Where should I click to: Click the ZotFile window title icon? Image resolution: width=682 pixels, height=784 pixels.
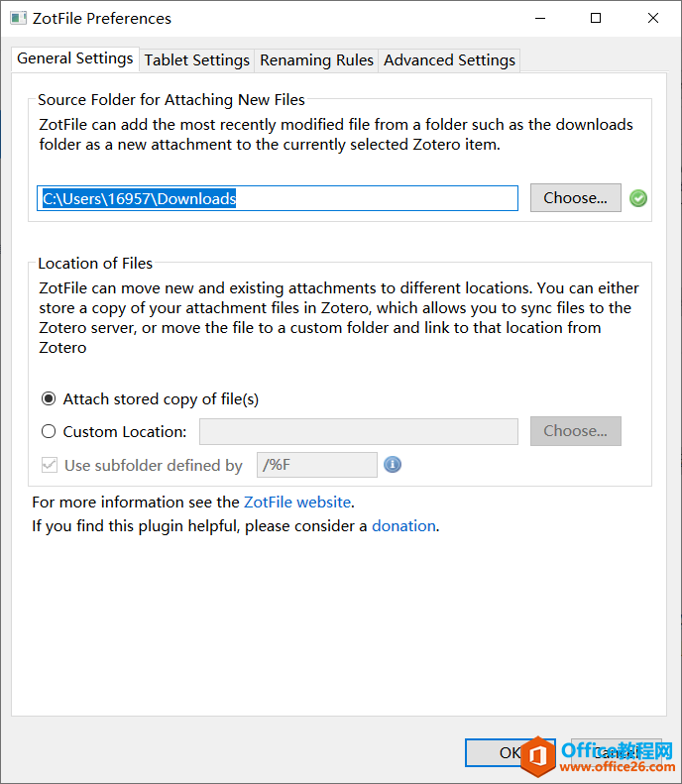coord(19,19)
